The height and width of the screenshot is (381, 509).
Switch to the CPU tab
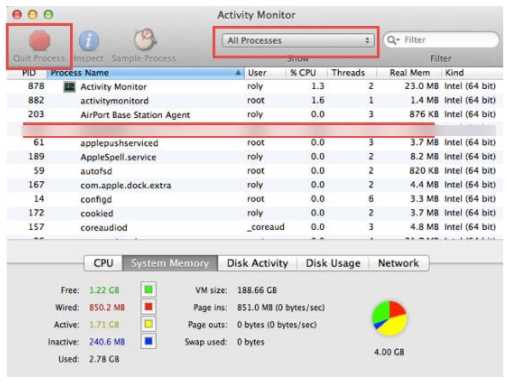coord(103,263)
